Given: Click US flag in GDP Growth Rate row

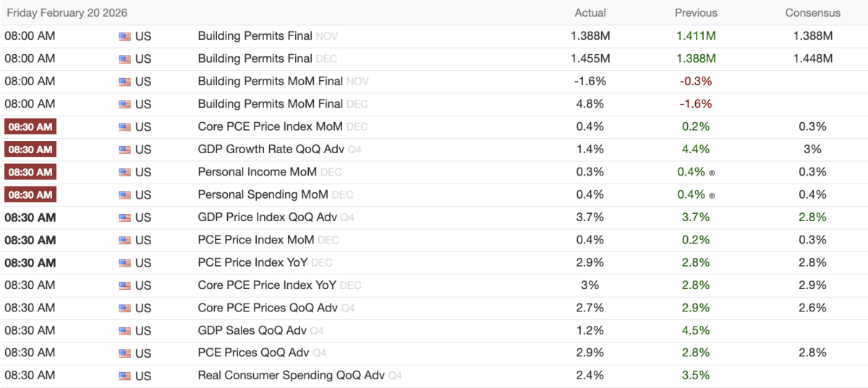Looking at the screenshot, I should [125, 150].
